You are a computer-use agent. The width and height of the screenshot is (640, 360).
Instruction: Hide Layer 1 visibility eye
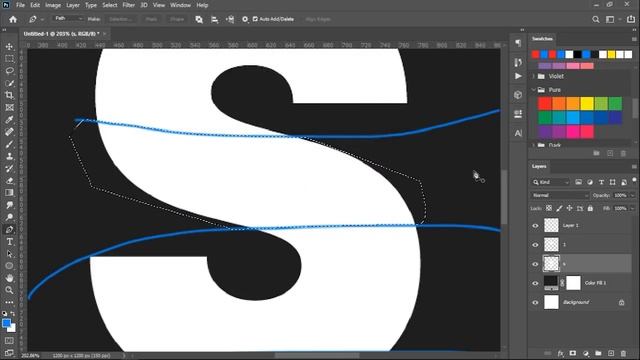(x=536, y=225)
